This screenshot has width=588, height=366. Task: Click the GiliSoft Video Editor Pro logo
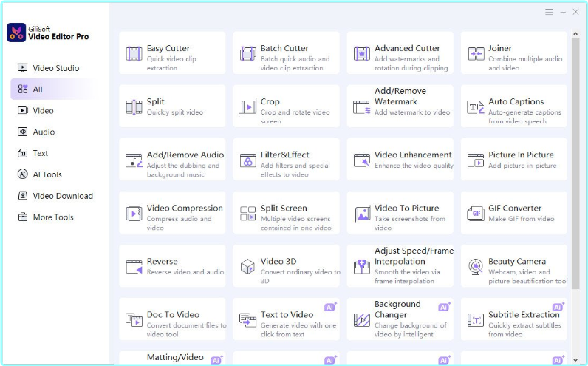pos(16,33)
